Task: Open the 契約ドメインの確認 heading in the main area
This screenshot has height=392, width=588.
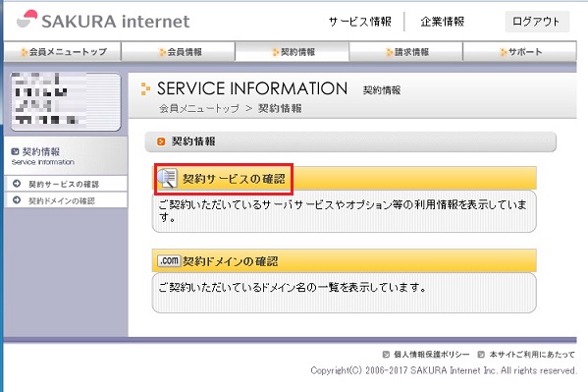Action: [231, 261]
